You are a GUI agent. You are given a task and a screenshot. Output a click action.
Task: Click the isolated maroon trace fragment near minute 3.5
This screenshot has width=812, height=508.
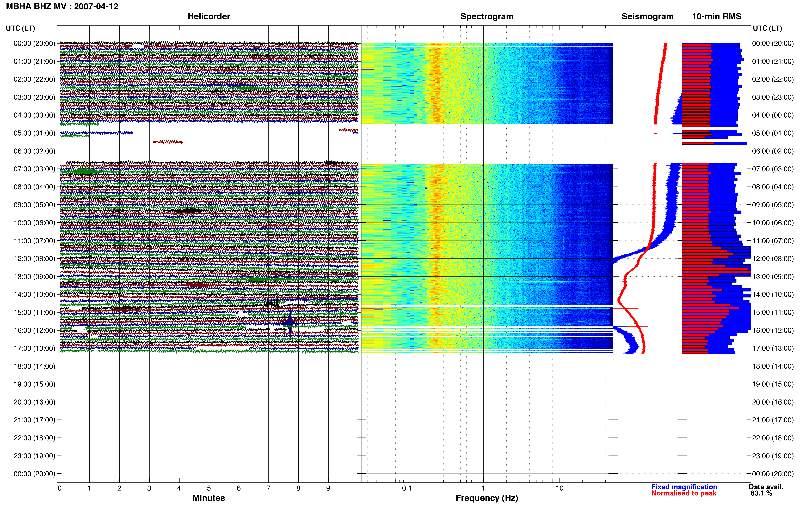[x=168, y=142]
